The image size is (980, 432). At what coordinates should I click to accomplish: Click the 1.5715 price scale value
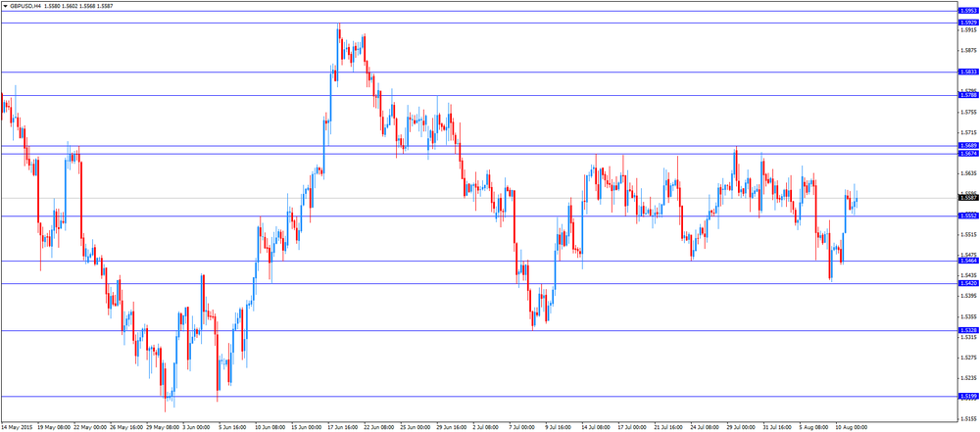969,132
